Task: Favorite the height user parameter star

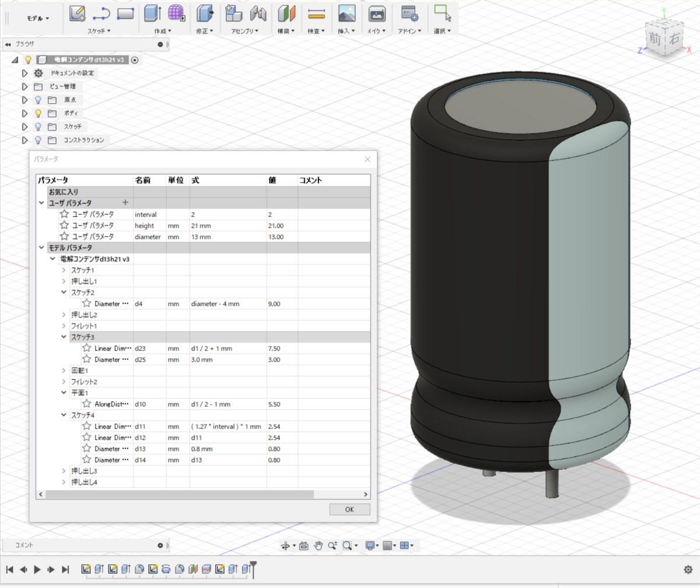Action: [x=64, y=225]
